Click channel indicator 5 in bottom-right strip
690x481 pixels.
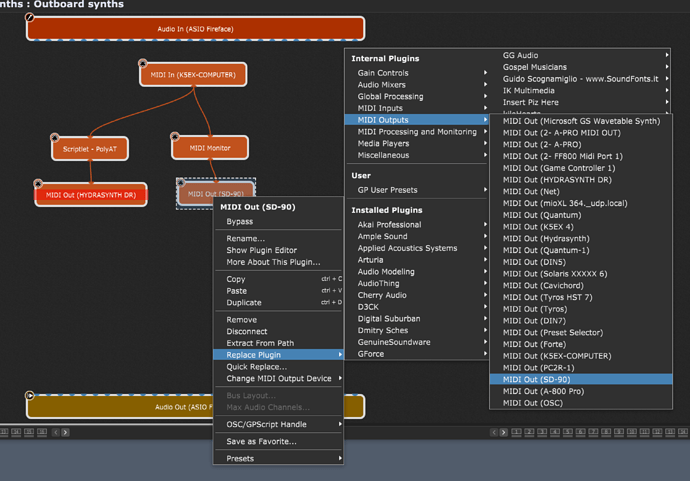(x=568, y=432)
